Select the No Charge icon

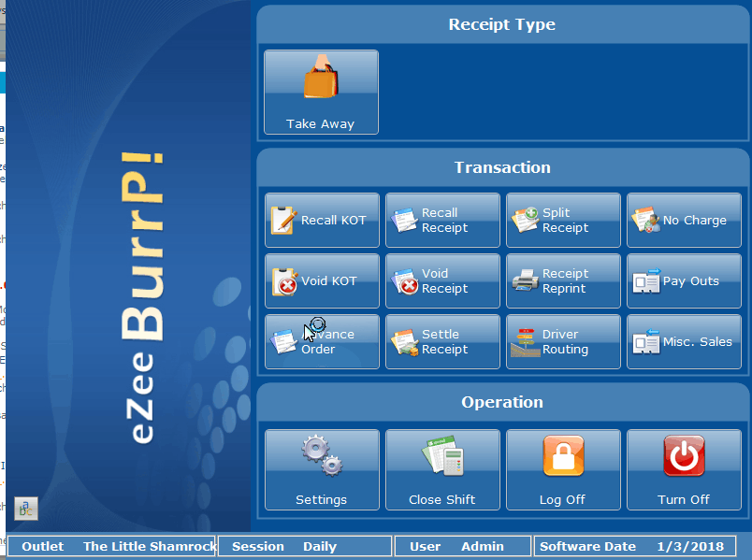coord(644,221)
